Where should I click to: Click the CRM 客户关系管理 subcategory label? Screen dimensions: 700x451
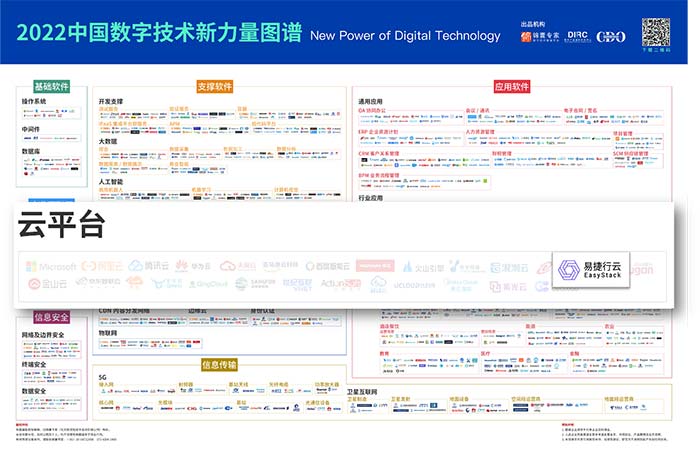point(379,154)
